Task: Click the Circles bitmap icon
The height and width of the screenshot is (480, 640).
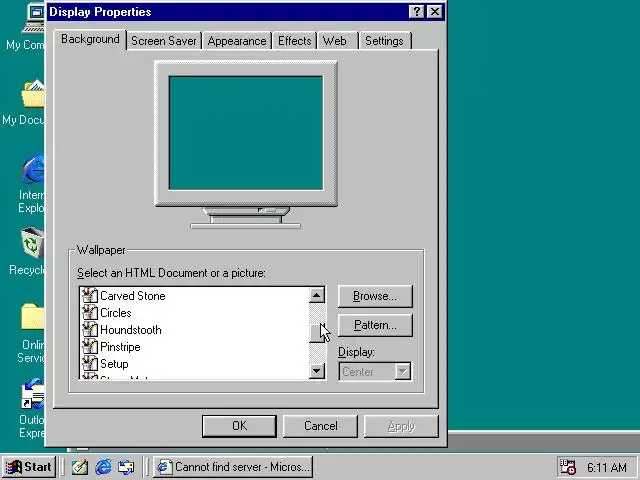Action: pyautogui.click(x=90, y=313)
